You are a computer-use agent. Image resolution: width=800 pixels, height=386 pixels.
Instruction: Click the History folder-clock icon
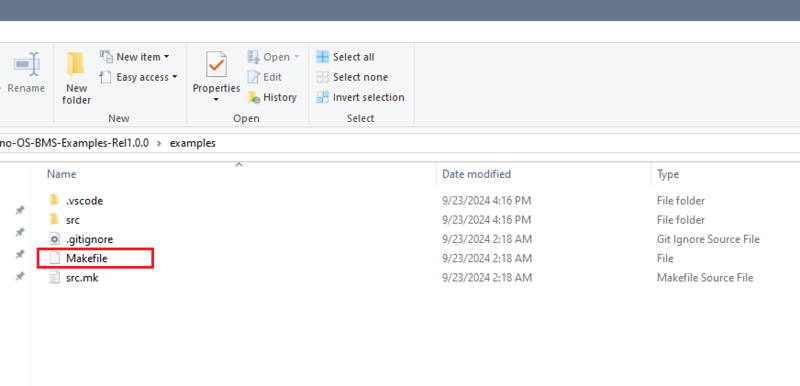(x=254, y=97)
